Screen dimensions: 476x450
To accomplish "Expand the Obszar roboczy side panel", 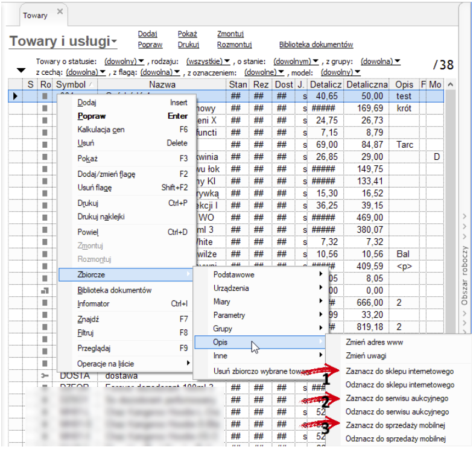I will (465, 276).
